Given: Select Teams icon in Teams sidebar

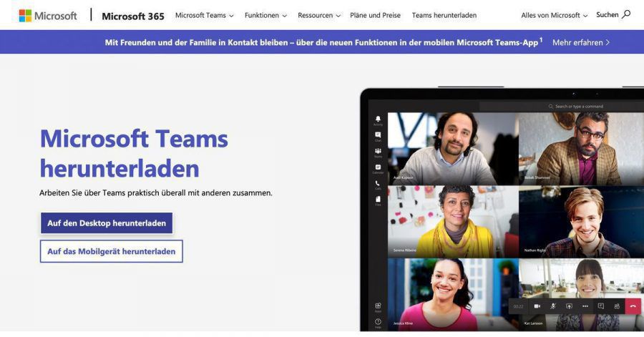Looking at the screenshot, I should tap(378, 152).
